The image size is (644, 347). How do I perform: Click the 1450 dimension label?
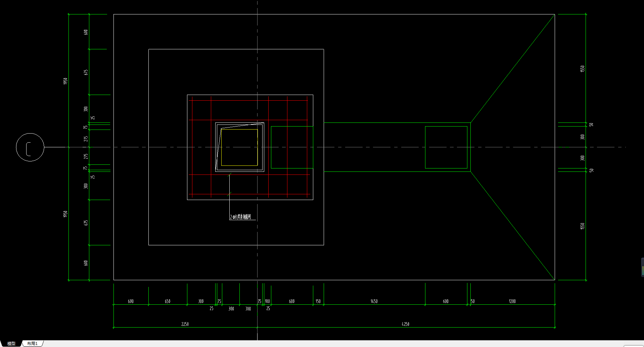coord(374,301)
